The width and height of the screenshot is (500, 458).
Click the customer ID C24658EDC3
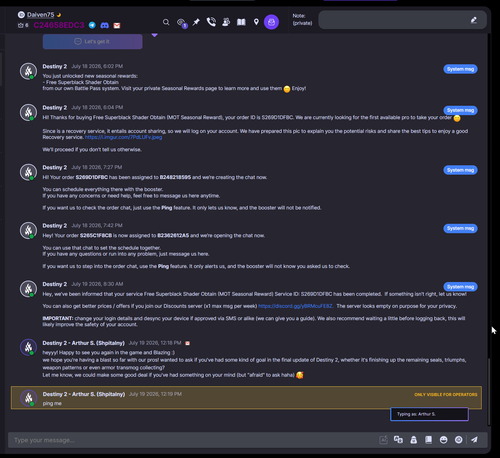[59, 25]
